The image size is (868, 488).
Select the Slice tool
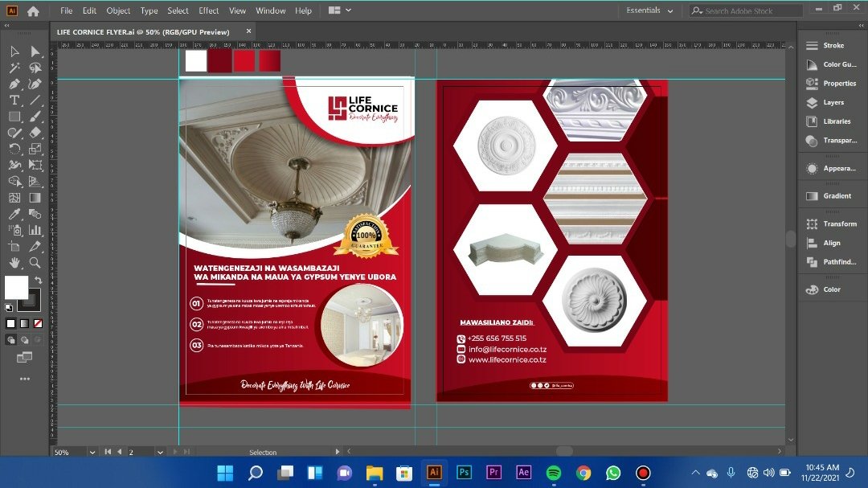[x=35, y=247]
